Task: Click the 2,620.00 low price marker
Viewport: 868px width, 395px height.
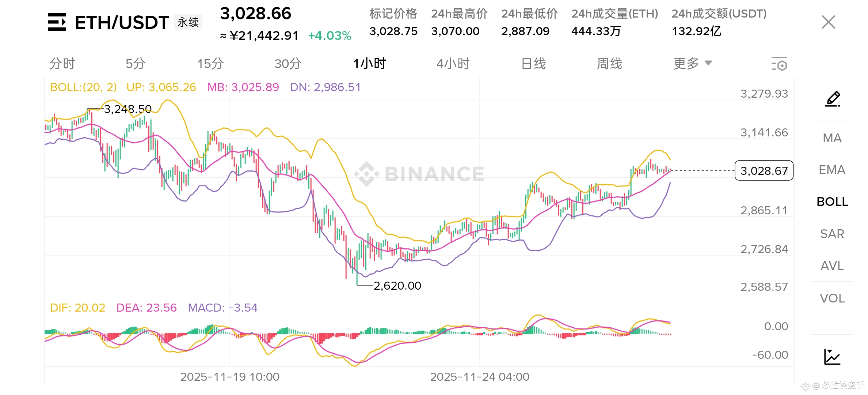Action: 397,286
